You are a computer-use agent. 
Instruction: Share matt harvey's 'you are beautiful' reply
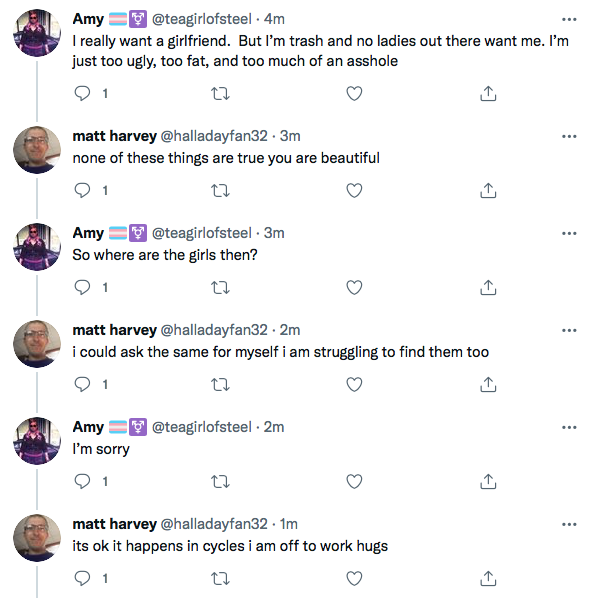[x=488, y=190]
